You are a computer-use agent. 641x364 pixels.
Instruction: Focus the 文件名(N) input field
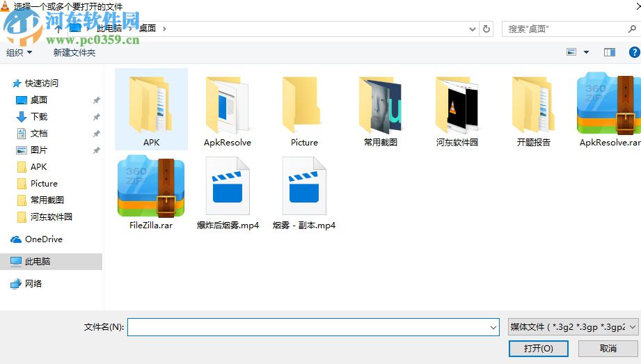pyautogui.click(x=313, y=327)
